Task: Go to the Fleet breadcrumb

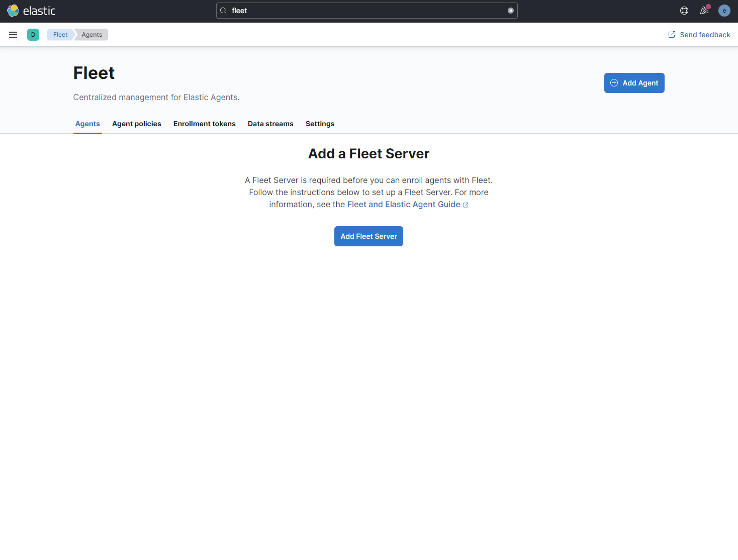Action: (x=60, y=35)
